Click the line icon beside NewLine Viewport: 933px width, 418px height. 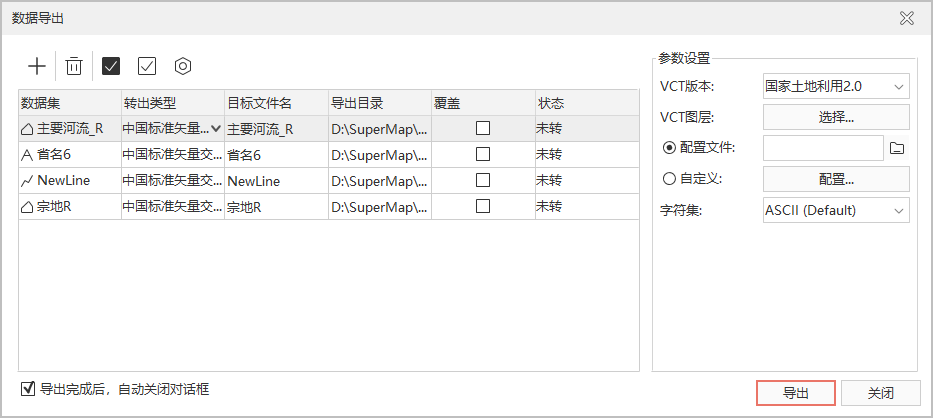coord(27,181)
